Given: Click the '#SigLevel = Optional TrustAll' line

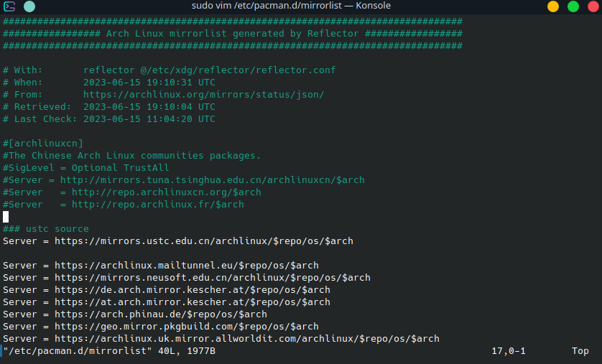Looking at the screenshot, I should click(85, 168).
